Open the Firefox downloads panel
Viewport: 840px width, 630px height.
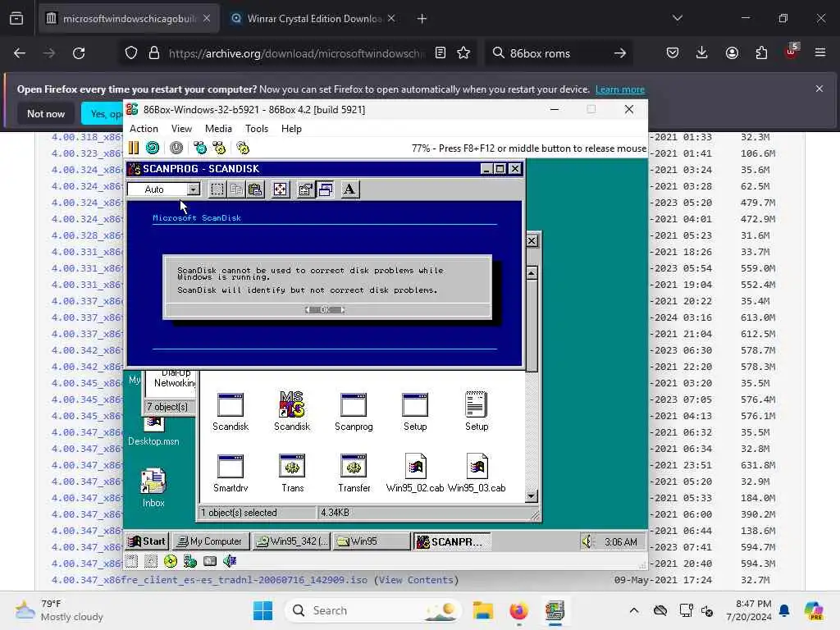[x=702, y=53]
